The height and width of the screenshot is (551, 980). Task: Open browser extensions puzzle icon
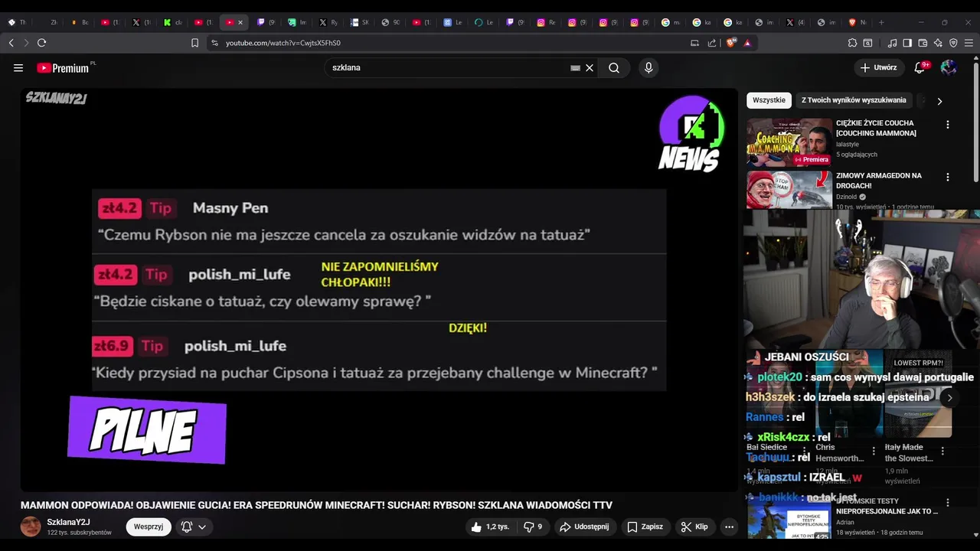[852, 43]
